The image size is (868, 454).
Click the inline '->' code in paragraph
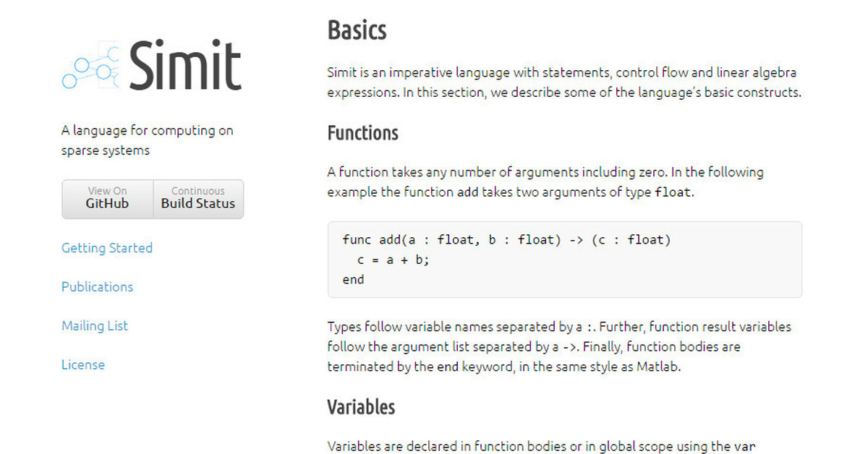[570, 347]
